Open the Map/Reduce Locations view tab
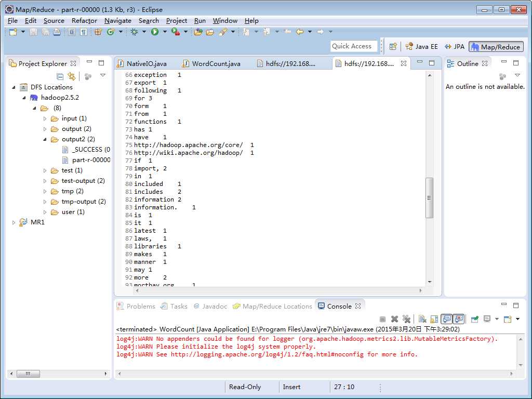The height and width of the screenshot is (399, 532). (272, 307)
